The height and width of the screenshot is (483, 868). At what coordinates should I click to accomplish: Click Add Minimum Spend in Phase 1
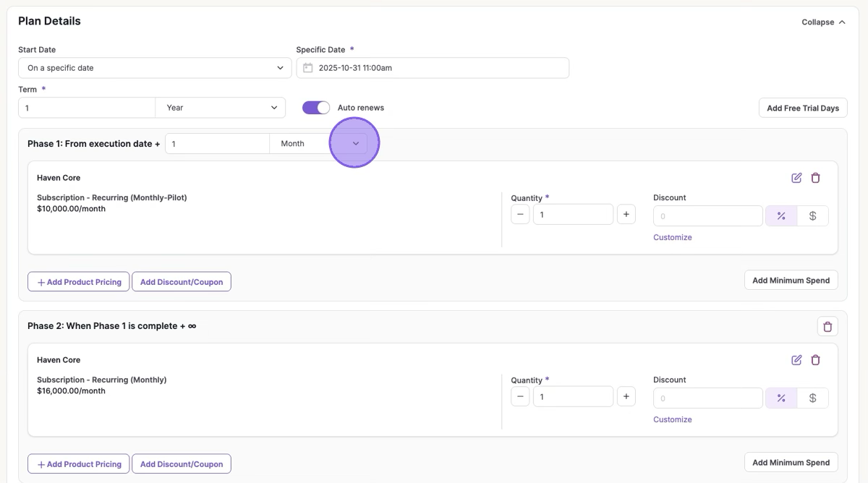[x=791, y=281]
